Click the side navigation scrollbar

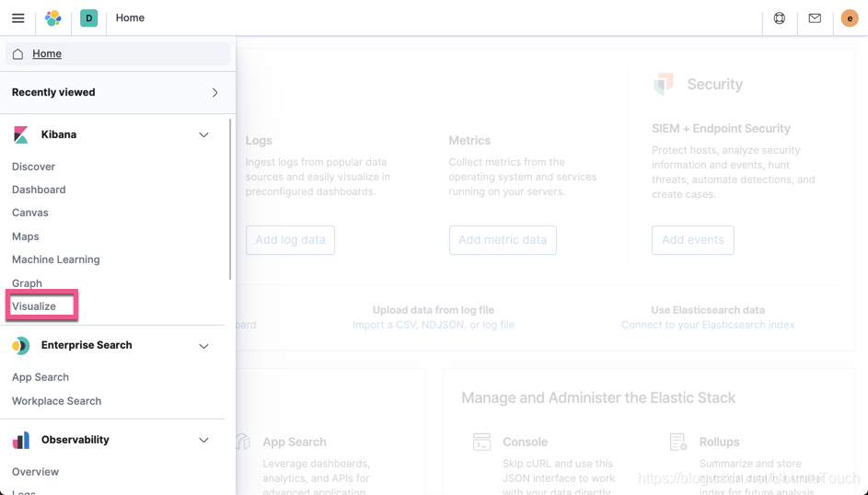click(230, 199)
